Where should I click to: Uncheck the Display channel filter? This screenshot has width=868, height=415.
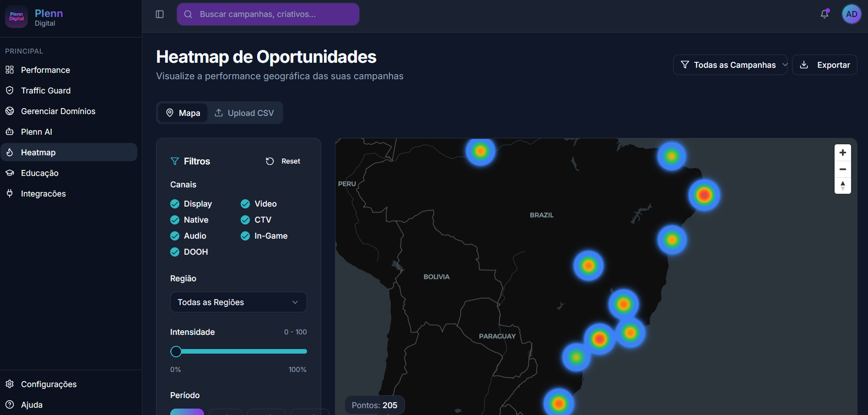[175, 203]
